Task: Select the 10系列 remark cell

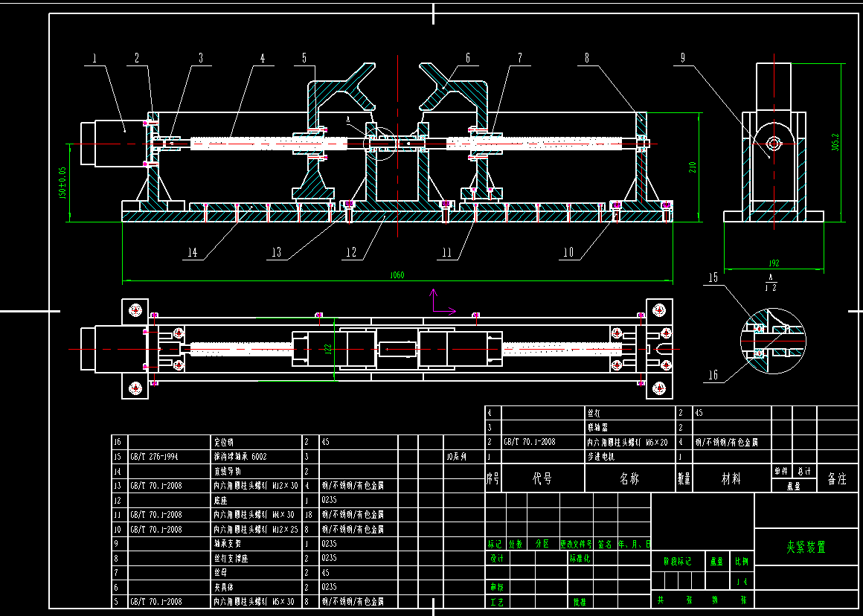Action: coord(464,456)
